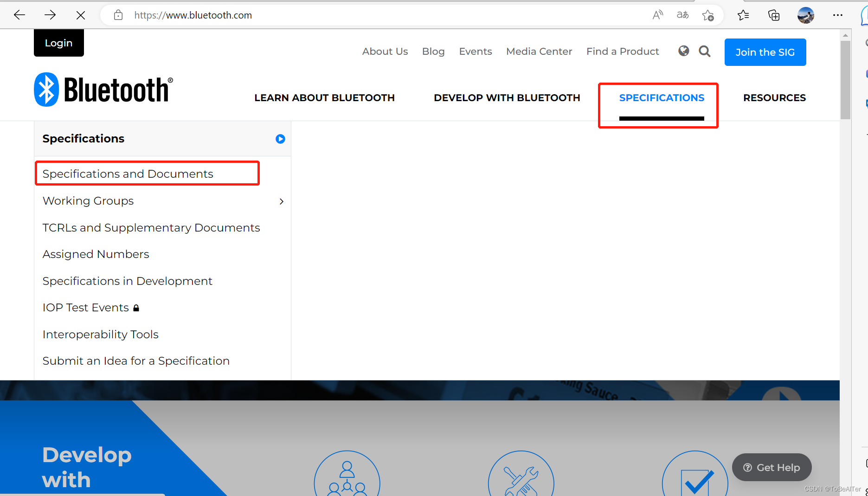Screen dimensions: 868x496
Task: View site info via the lock icon
Action: 118,15
